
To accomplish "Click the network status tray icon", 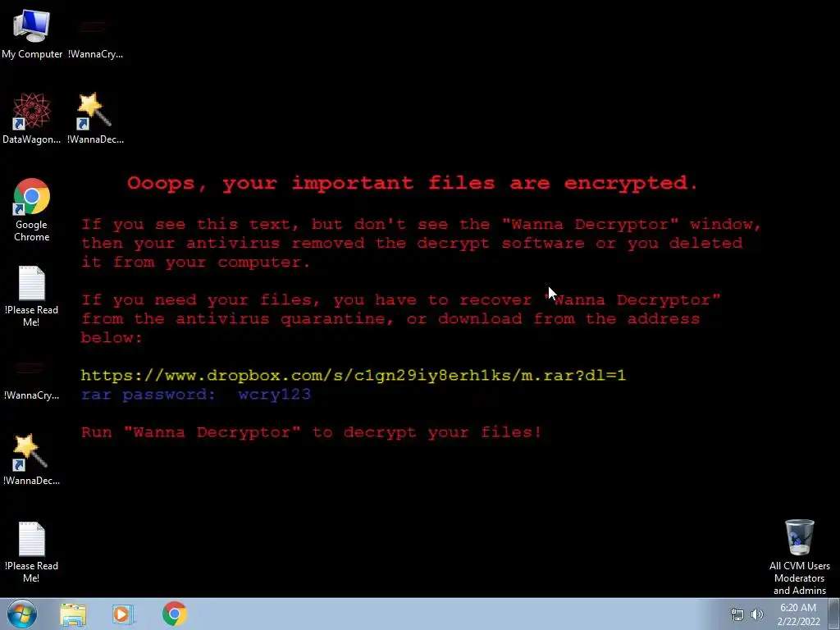I will (737, 614).
